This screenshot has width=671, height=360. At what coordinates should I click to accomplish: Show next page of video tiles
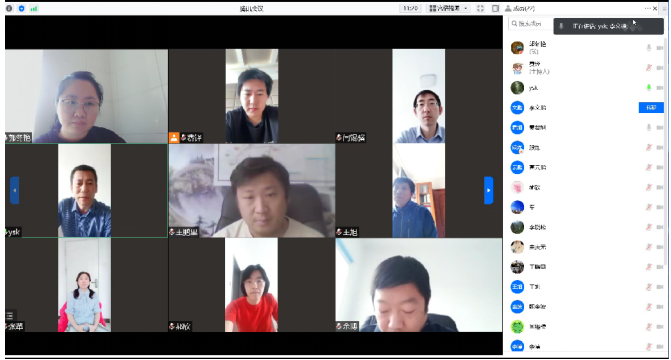(x=489, y=190)
